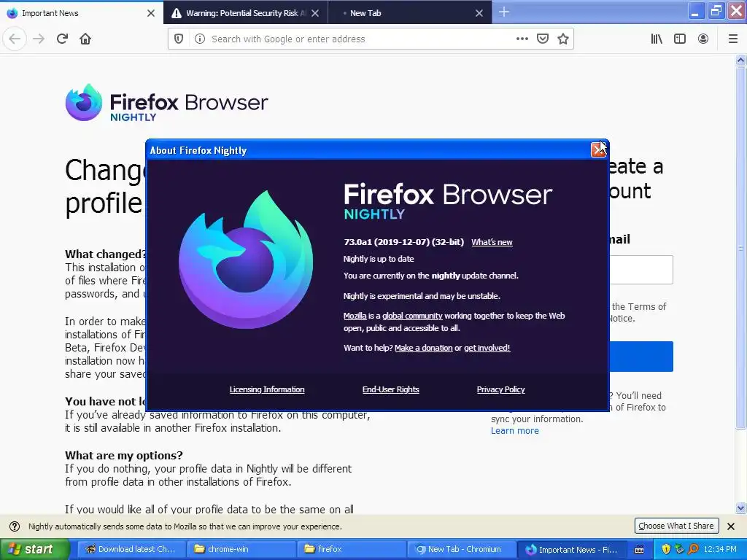
Task: Toggle the sidebars view
Action: click(680, 39)
